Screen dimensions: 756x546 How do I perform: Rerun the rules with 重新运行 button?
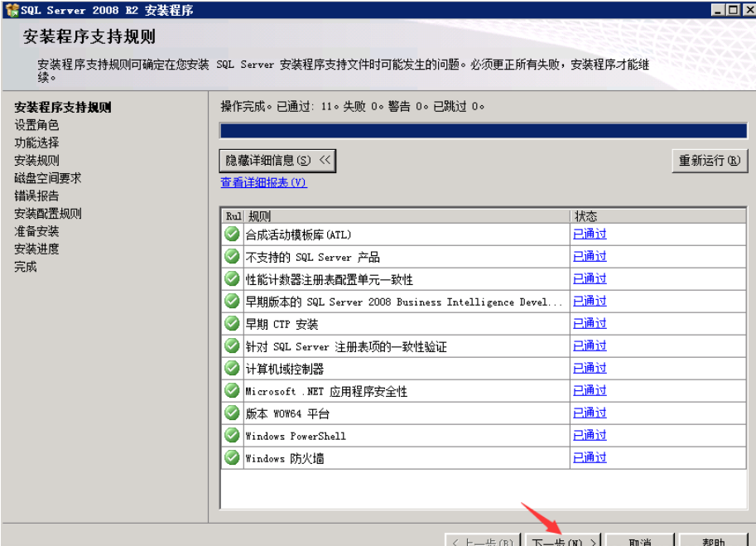(710, 161)
